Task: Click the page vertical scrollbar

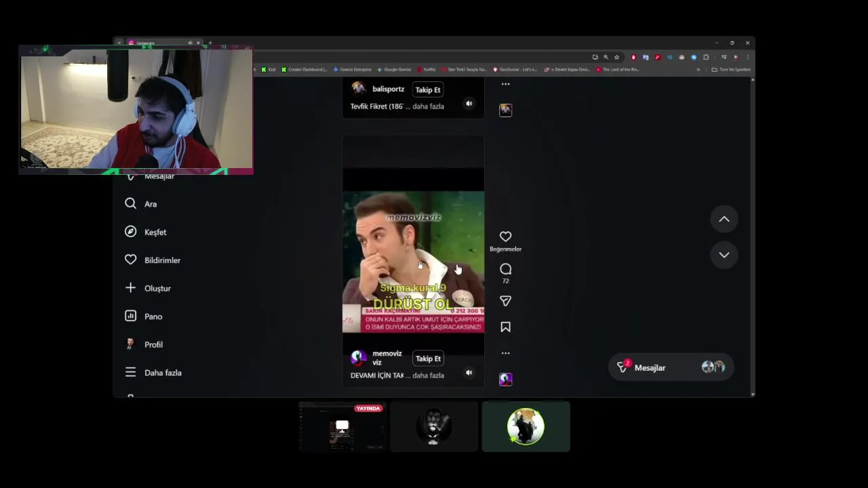Action: [753, 237]
